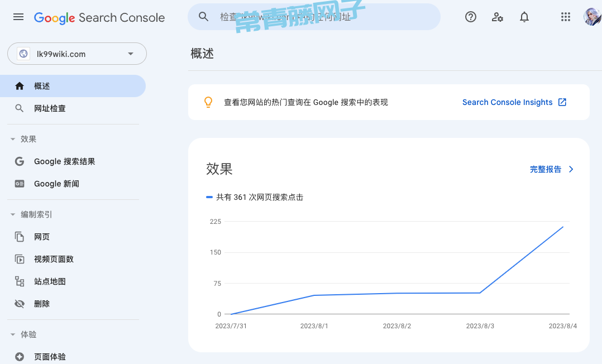This screenshot has height=364, width=602.
Task: Click the 75 y-axis value
Action: point(217,284)
